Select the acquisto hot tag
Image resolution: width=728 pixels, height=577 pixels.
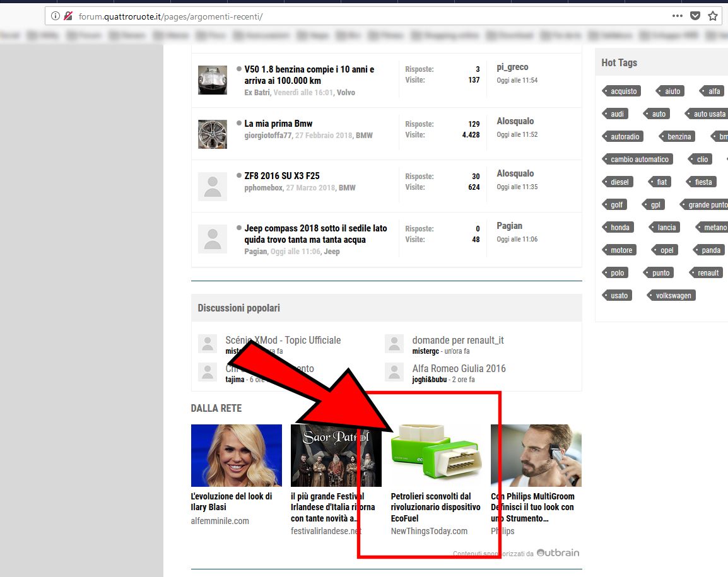622,91
